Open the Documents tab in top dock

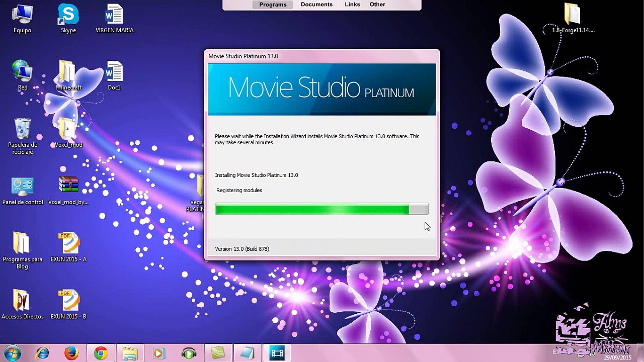tap(316, 5)
